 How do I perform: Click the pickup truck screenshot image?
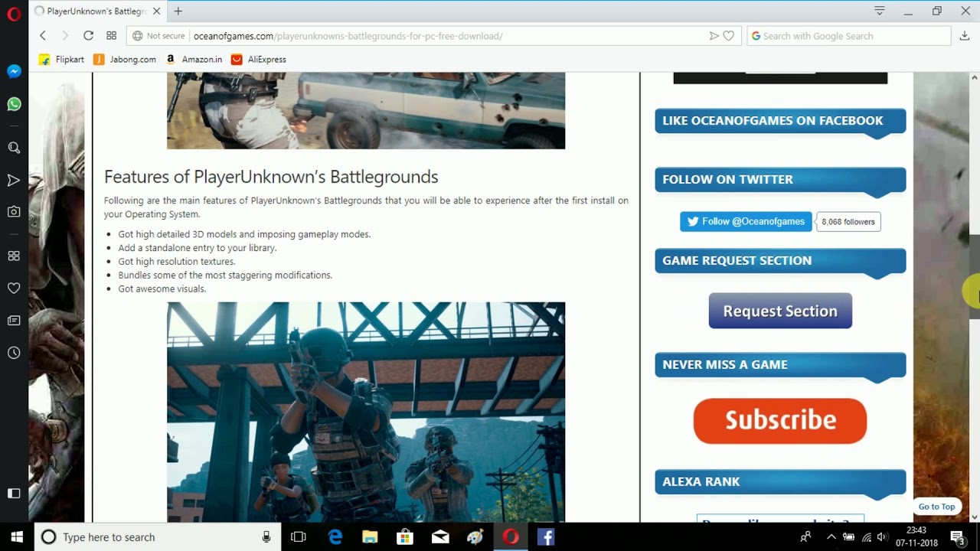(366, 110)
